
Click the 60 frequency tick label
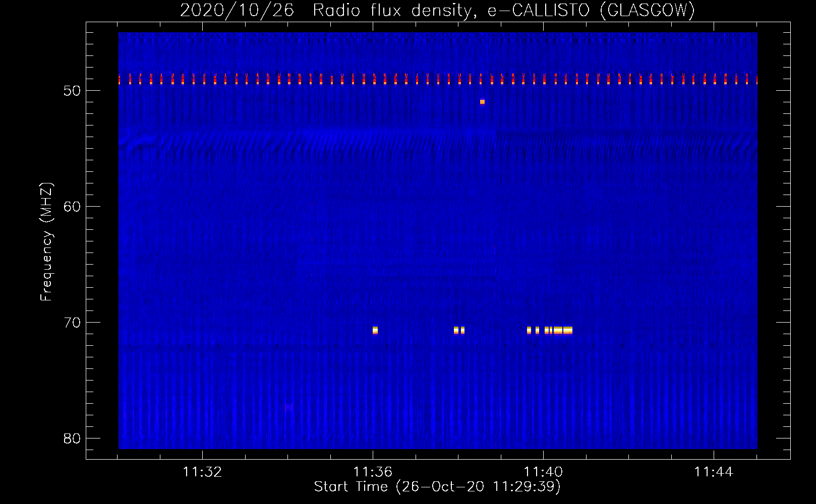(x=72, y=207)
